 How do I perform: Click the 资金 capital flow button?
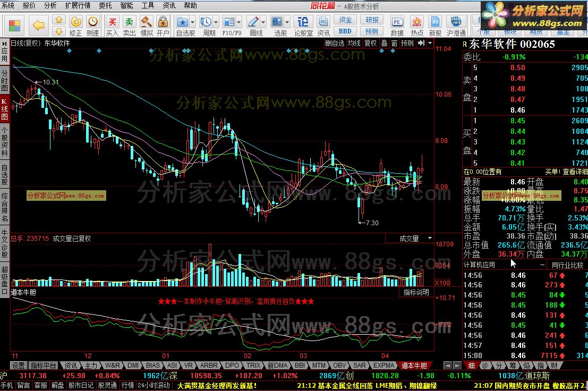pos(345,20)
